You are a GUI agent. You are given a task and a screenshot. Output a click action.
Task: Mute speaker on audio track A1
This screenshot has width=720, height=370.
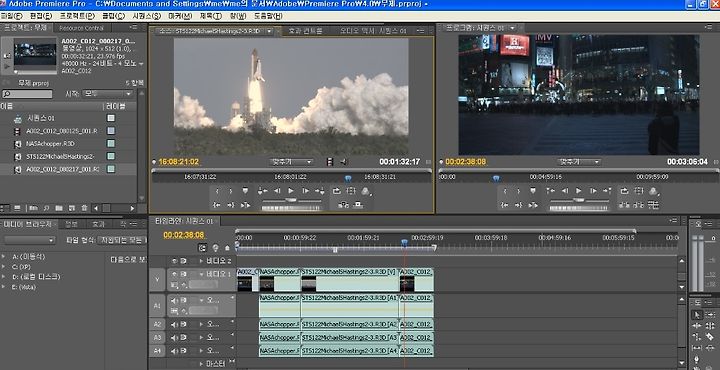(174, 300)
